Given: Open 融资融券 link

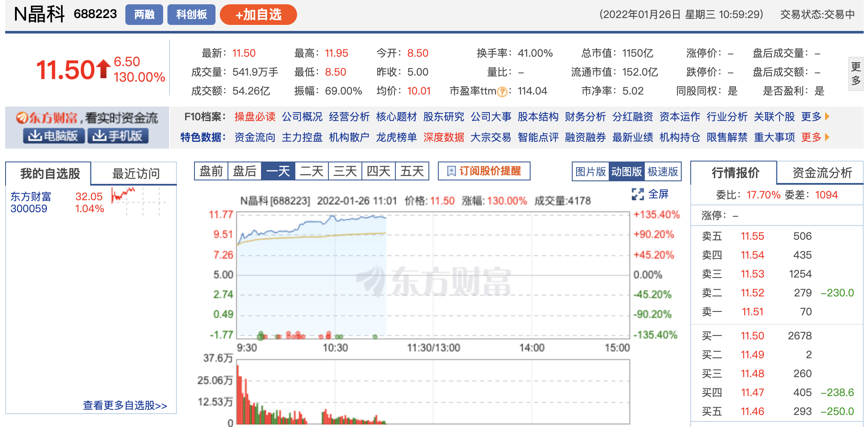Looking at the screenshot, I should pos(586,137).
